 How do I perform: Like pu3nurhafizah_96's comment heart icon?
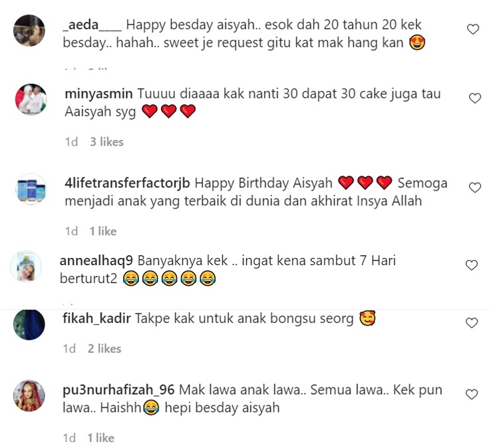(472, 394)
